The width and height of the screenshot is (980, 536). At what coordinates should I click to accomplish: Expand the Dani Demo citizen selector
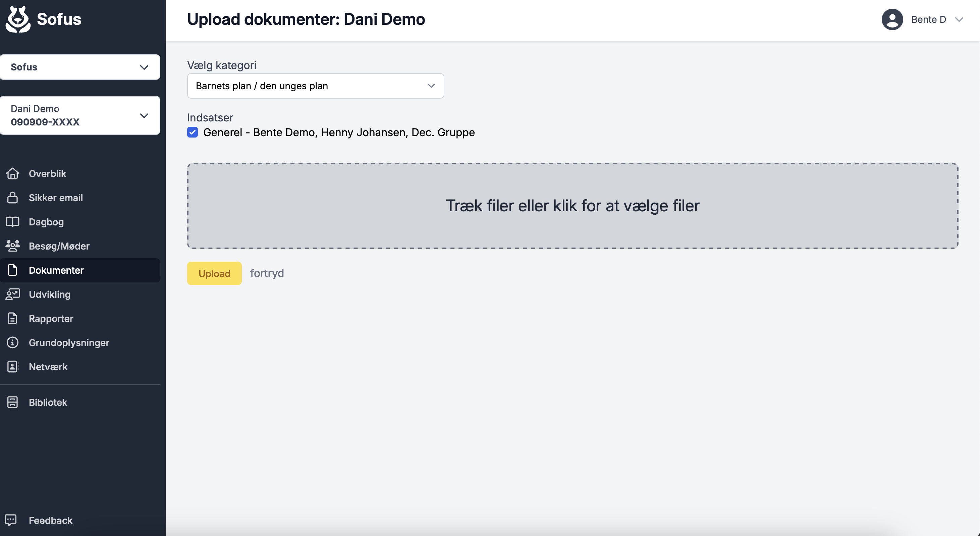pos(80,115)
